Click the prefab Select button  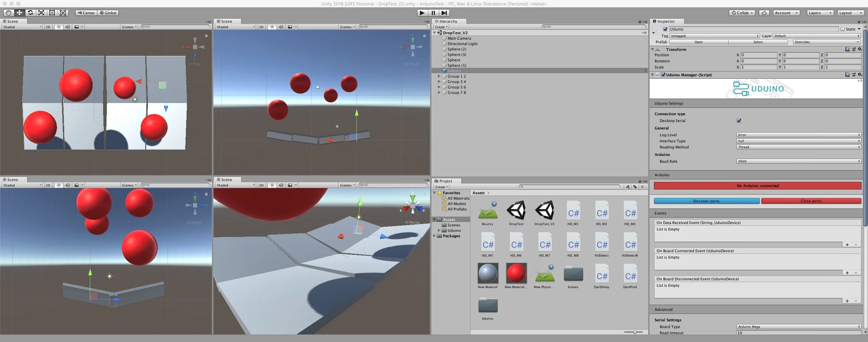(758, 42)
